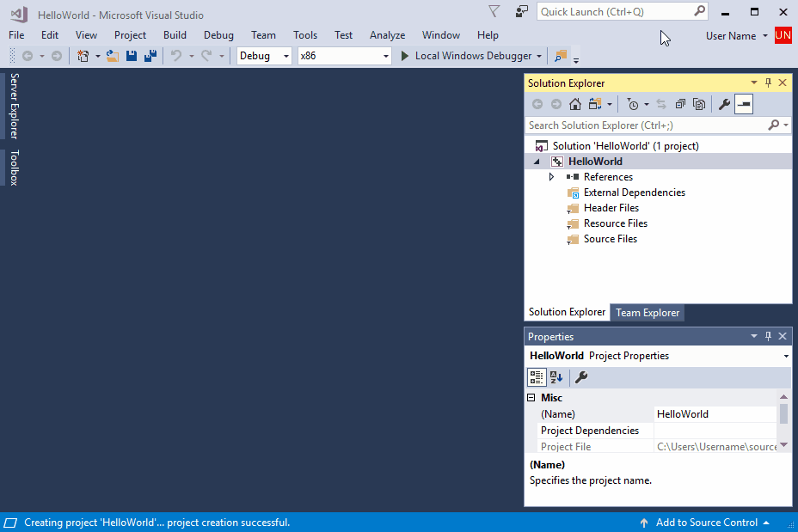Image resolution: width=798 pixels, height=532 pixels.
Task: Expand the References tree node
Action: (x=553, y=177)
